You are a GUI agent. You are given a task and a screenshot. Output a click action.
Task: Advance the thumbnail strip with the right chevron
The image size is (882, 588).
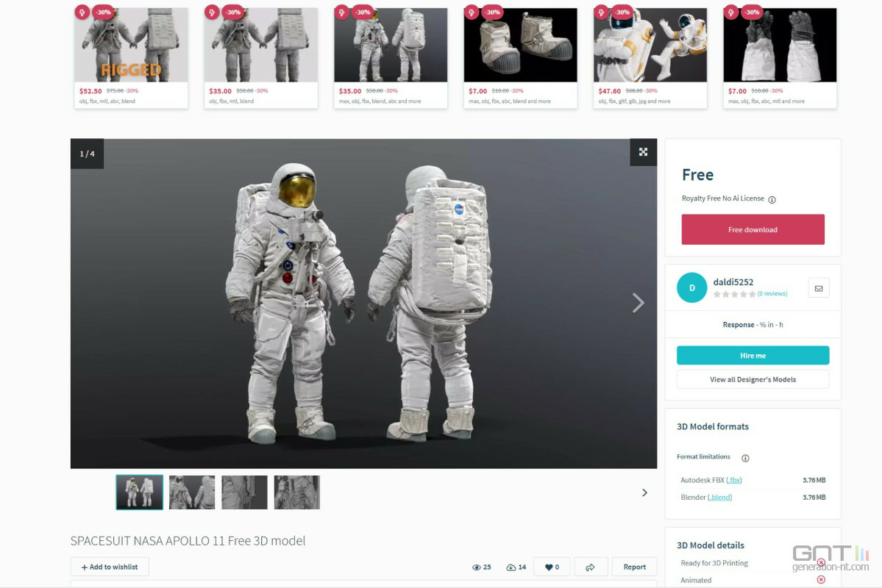point(644,492)
